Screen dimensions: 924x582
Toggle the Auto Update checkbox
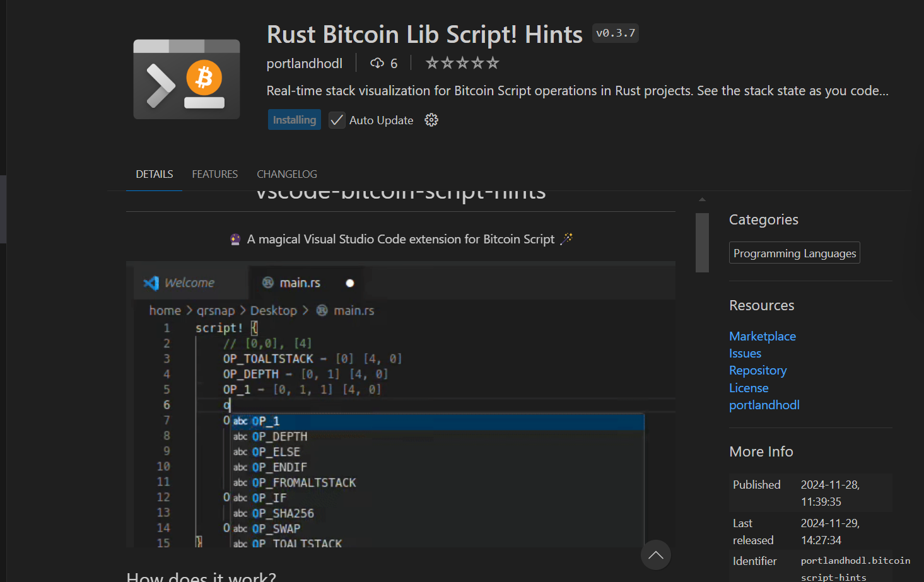tap(337, 120)
